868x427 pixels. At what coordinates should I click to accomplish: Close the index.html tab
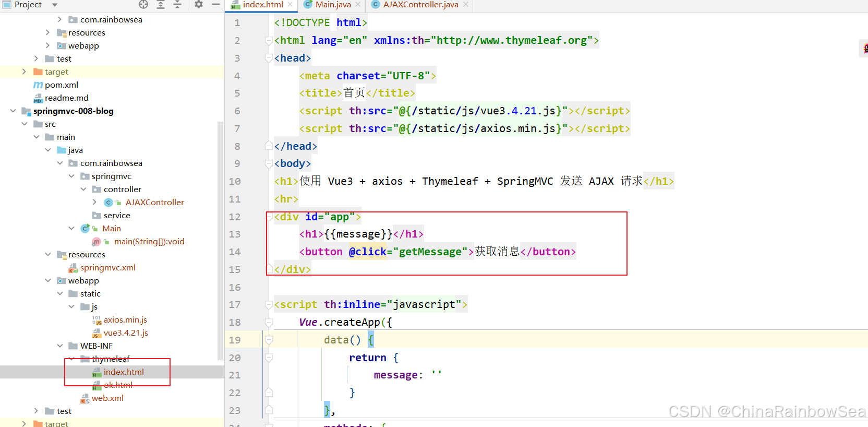[x=290, y=5]
